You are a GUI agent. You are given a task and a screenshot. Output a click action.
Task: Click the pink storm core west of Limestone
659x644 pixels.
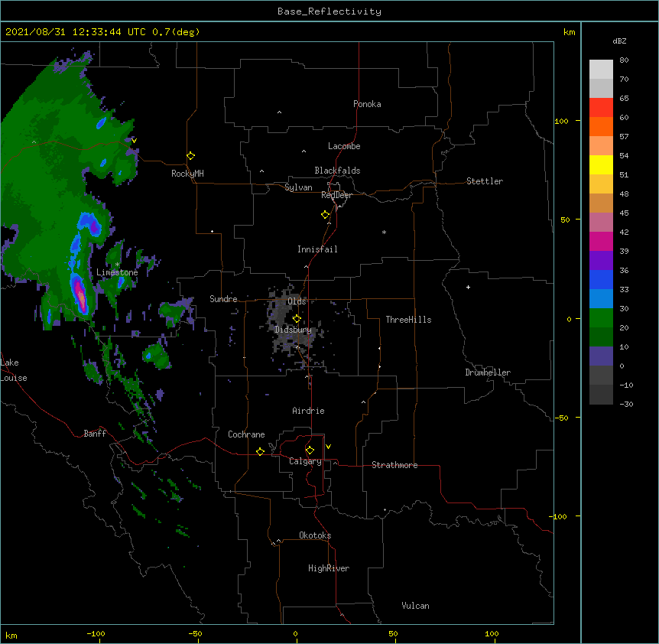tap(81, 296)
